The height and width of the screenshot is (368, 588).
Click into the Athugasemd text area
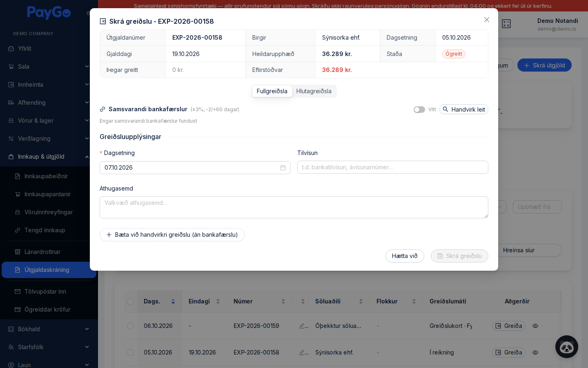tap(294, 207)
